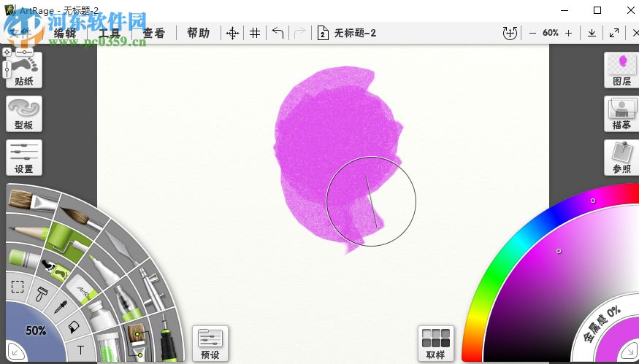Viewport: 639px width, 364px height.
Task: Activate the dashed-square Selection tool
Action: click(18, 287)
